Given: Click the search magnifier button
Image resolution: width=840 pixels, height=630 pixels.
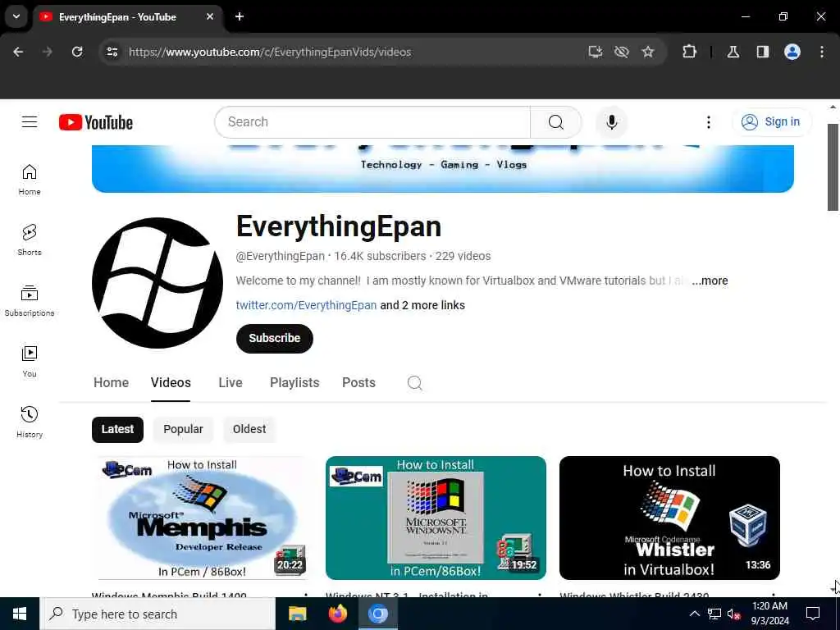Looking at the screenshot, I should pyautogui.click(x=555, y=122).
